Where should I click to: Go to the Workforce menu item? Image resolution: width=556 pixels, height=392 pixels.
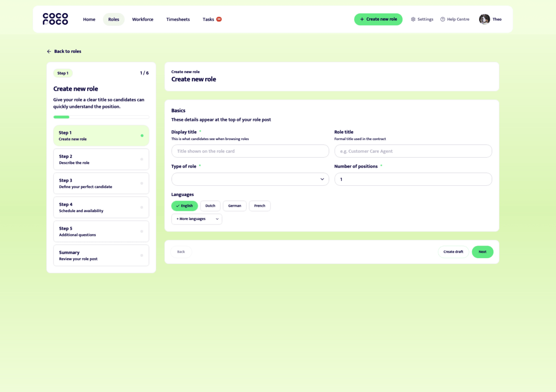(x=142, y=19)
